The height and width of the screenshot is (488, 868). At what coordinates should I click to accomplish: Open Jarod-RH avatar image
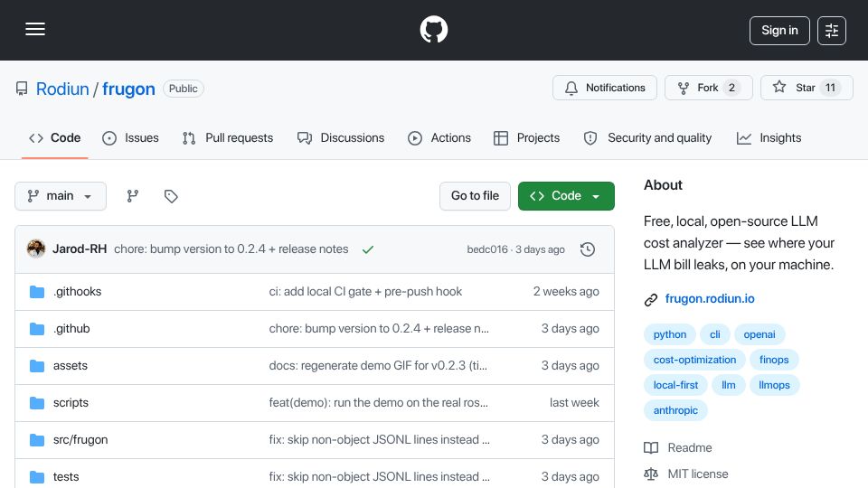pos(36,249)
